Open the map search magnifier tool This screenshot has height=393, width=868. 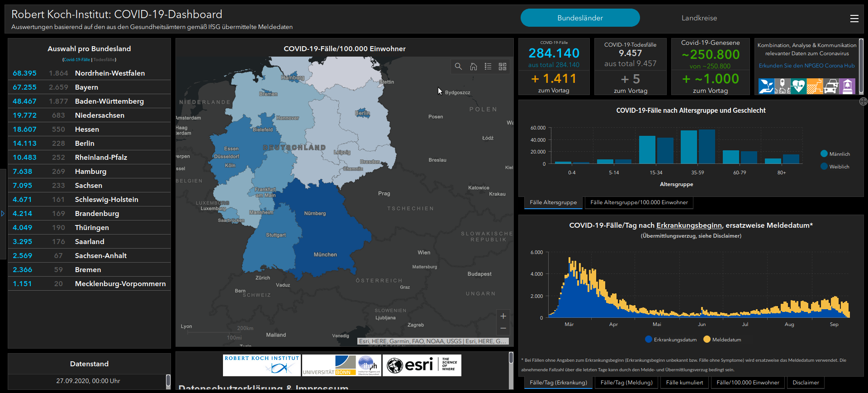coord(458,67)
